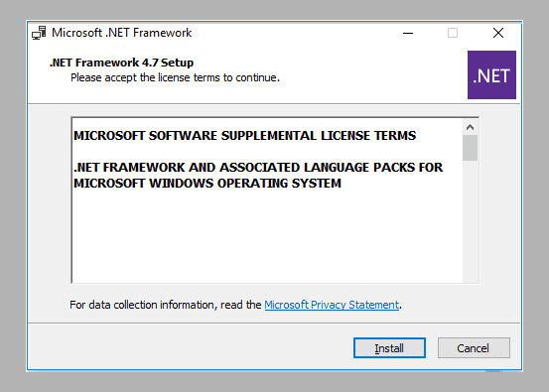Click the license box scroll-up arrow
This screenshot has height=392, width=549.
470,127
